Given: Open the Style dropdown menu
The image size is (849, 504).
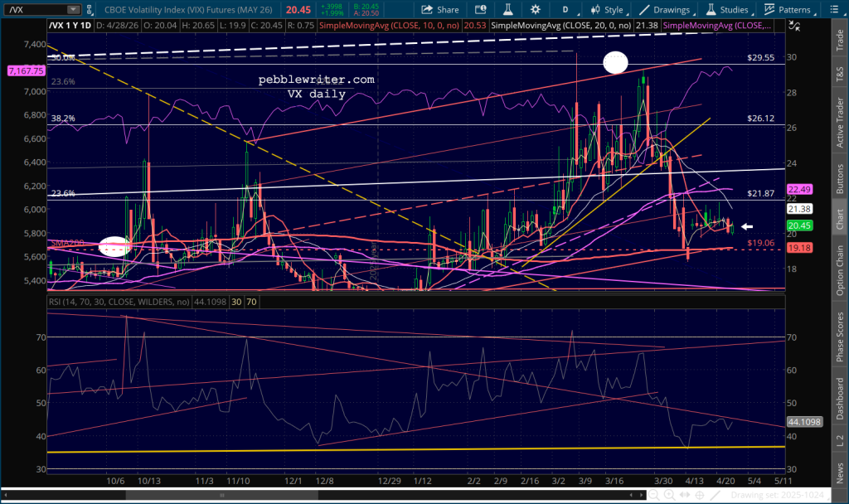Looking at the screenshot, I should click(608, 10).
